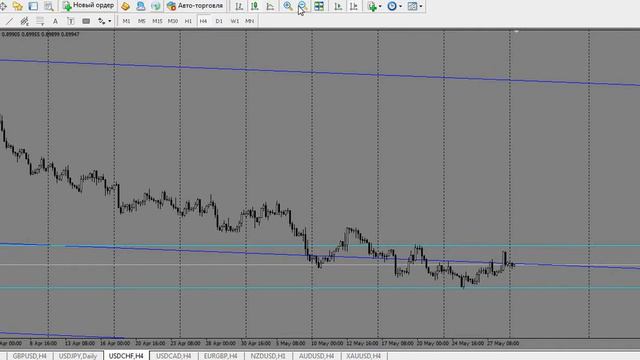Select the lower cyan horizontal line
Viewport: 640px width, 360px height.
coord(320,288)
